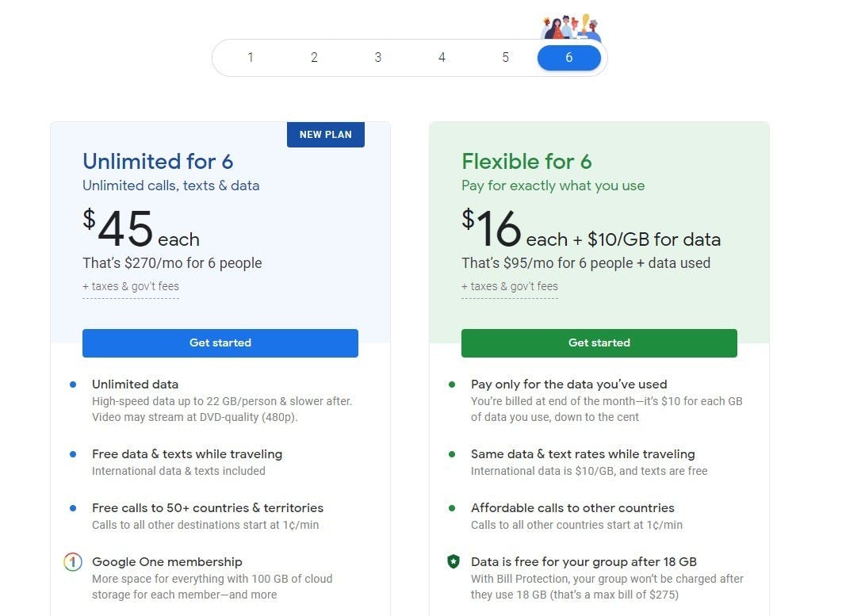
Task: Click the Flexible for 6 heading
Action: (526, 162)
